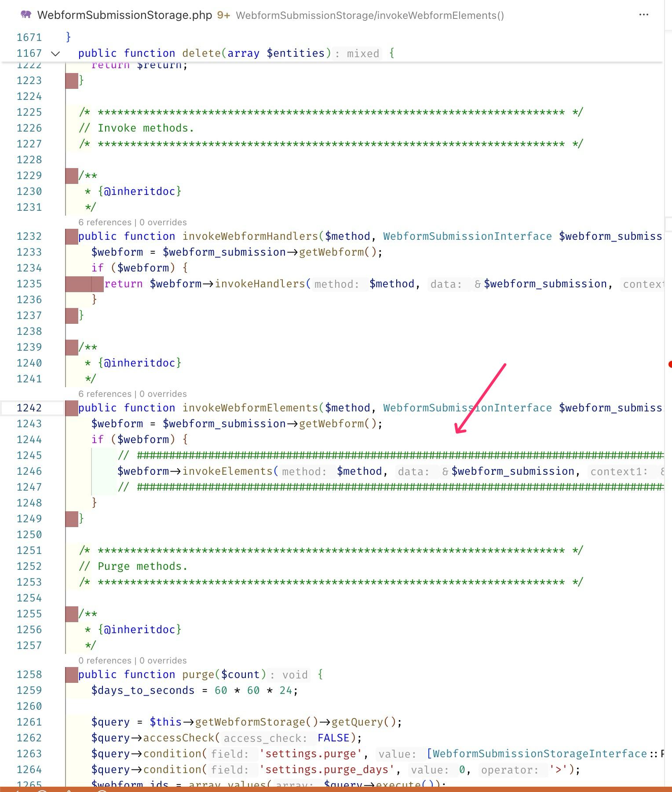
Task: Click the sticky scroll line 1671 closing brace
Action: tap(68, 37)
